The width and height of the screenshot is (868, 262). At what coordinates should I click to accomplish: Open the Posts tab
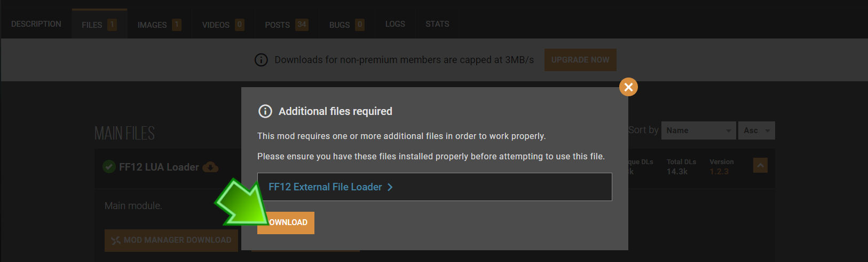click(x=287, y=25)
